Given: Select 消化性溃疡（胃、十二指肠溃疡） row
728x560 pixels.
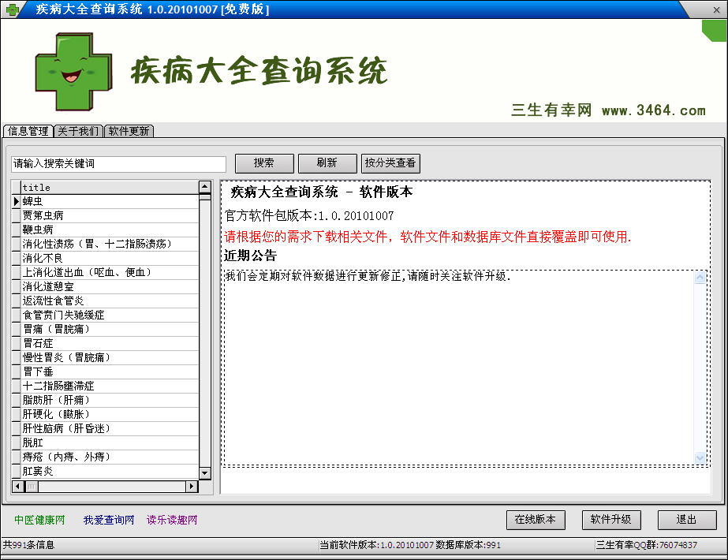Looking at the screenshot, I should click(110, 244).
